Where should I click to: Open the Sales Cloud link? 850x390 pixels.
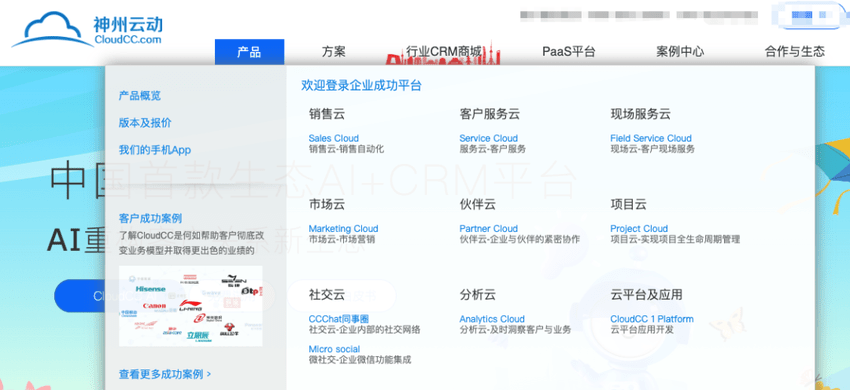pyautogui.click(x=333, y=138)
